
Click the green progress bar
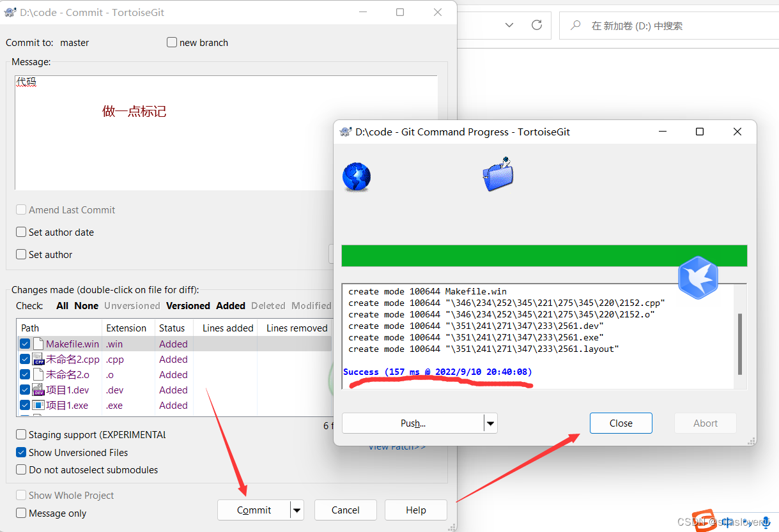coord(544,255)
